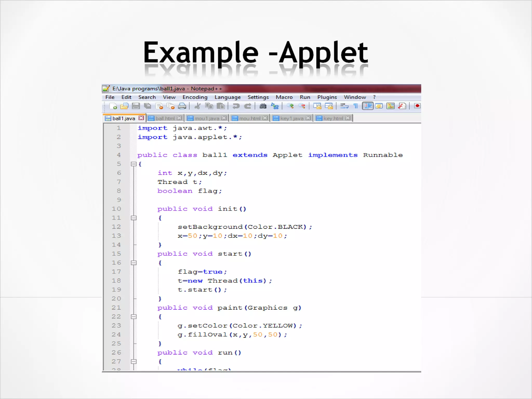Open the Encoding menu

coord(195,97)
